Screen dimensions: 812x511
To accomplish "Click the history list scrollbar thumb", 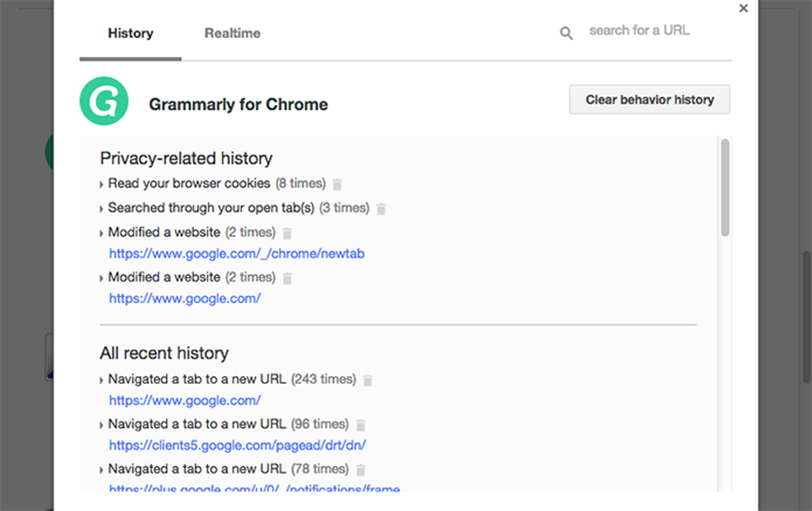I will point(725,187).
